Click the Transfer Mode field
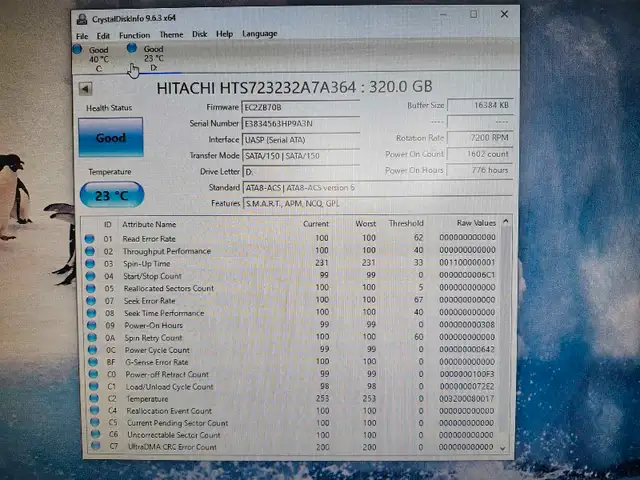This screenshot has width=640, height=480. 301,156
